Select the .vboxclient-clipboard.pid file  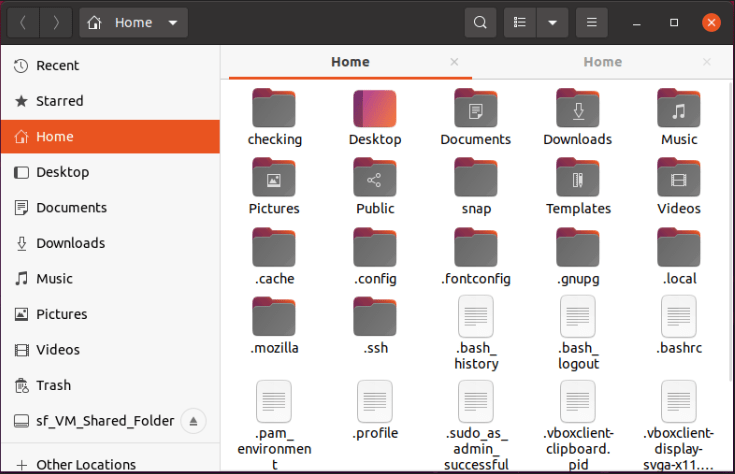[578, 425]
